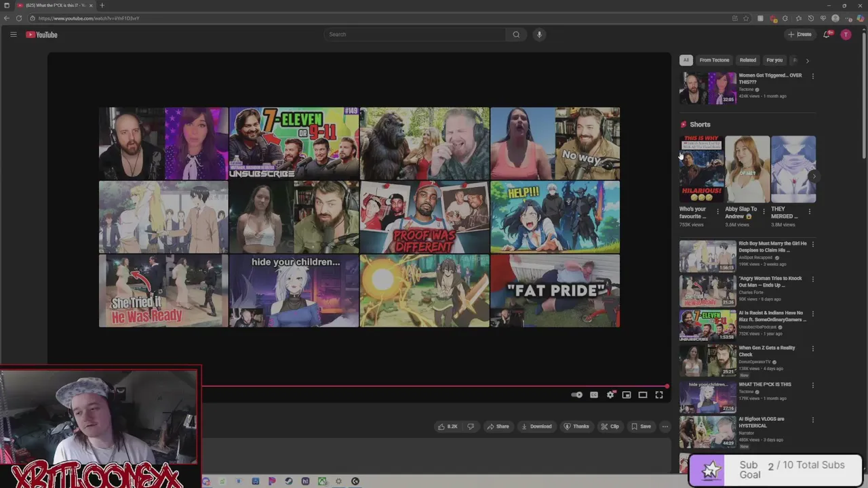Open options for Women Got Triggered video

coord(812,76)
